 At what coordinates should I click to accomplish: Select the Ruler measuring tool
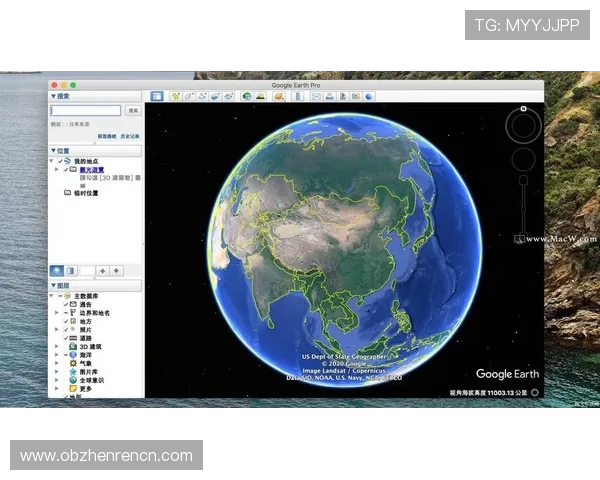point(296,96)
